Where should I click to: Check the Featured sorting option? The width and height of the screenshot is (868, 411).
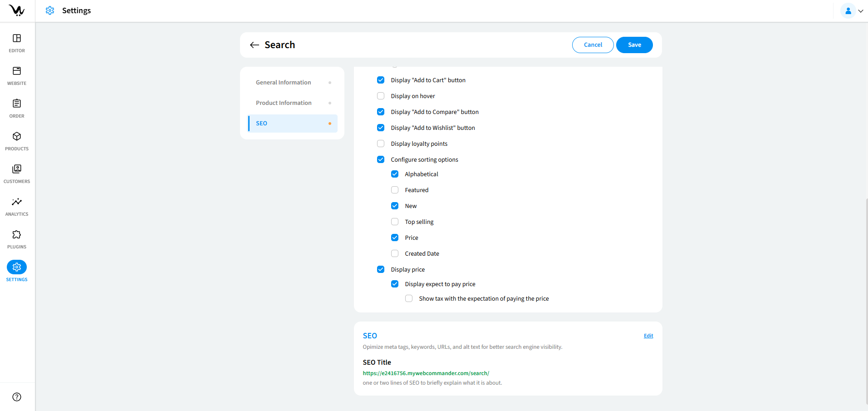[395, 190]
